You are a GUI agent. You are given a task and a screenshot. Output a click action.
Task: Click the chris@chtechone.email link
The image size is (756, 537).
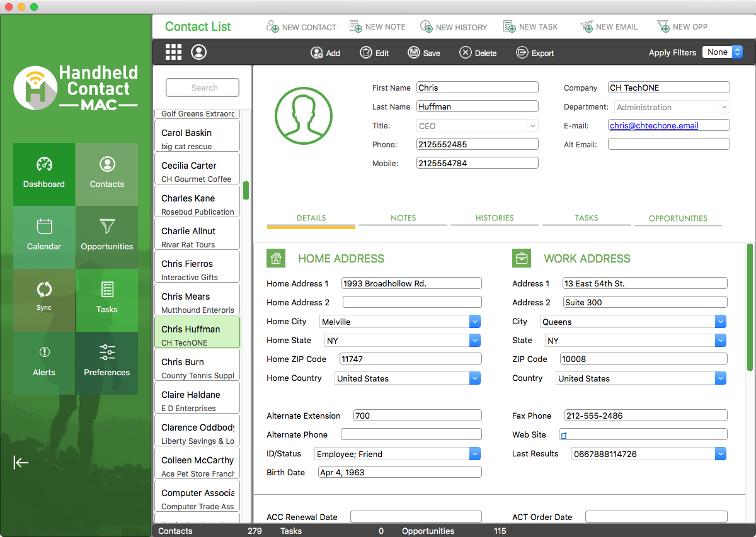tap(654, 125)
